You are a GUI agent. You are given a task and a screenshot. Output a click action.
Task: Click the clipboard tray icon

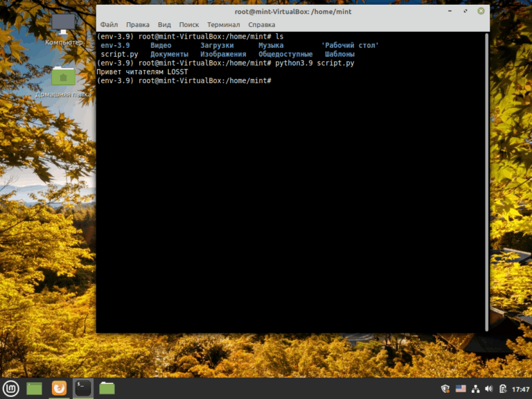click(x=503, y=389)
